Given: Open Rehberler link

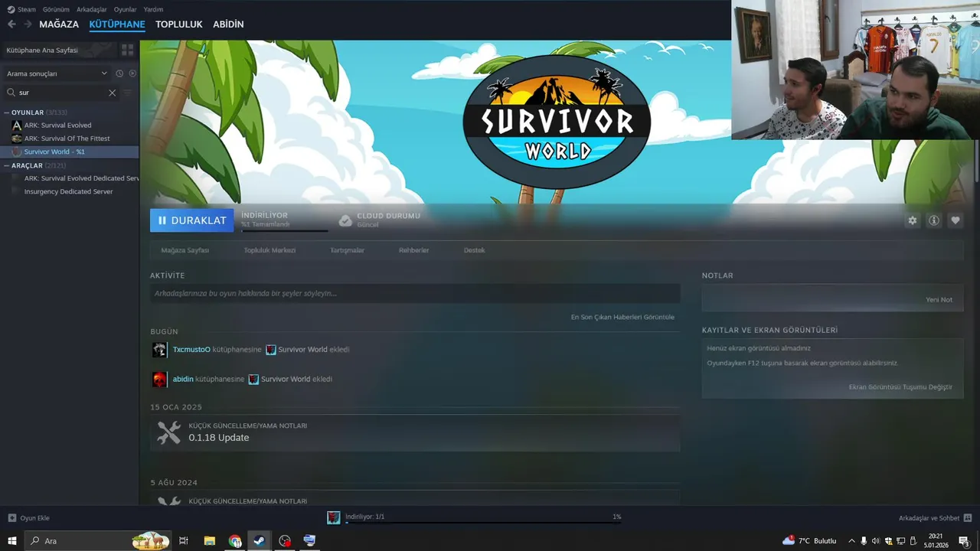Looking at the screenshot, I should pos(414,250).
